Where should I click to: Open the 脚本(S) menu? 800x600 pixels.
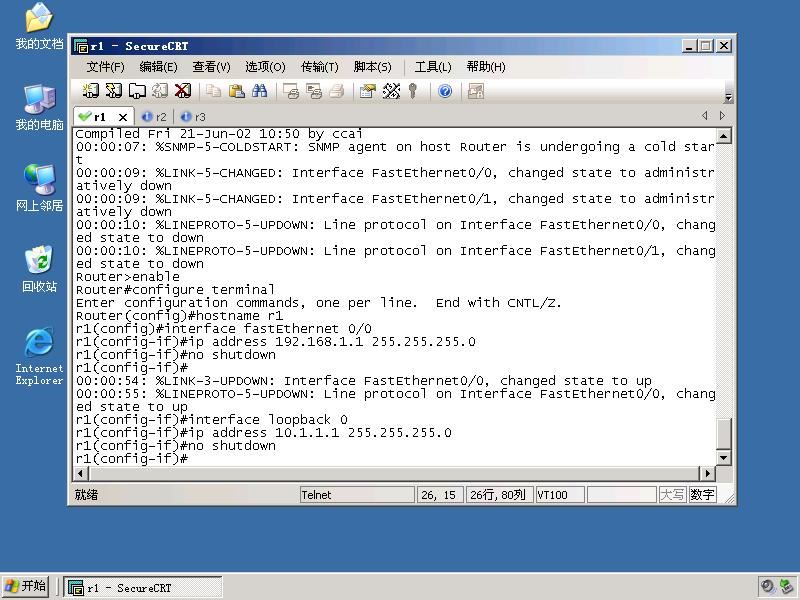pos(372,67)
